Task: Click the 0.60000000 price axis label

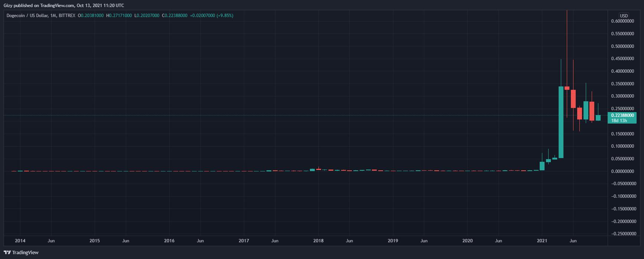Action: pos(622,21)
